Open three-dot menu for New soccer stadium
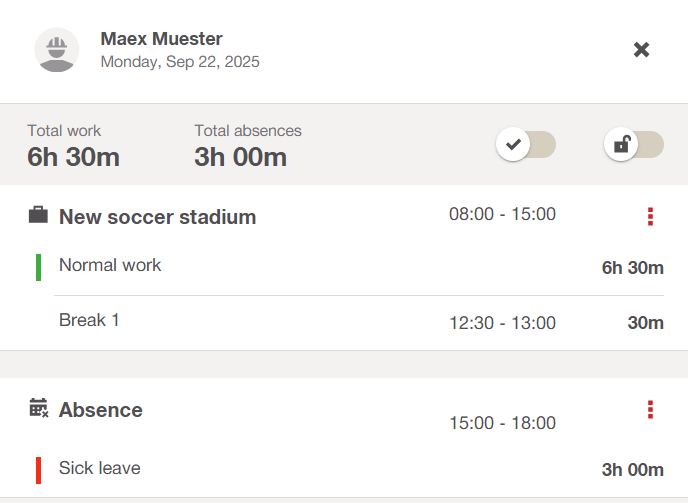Viewport: 688px width, 503px height. [650, 216]
